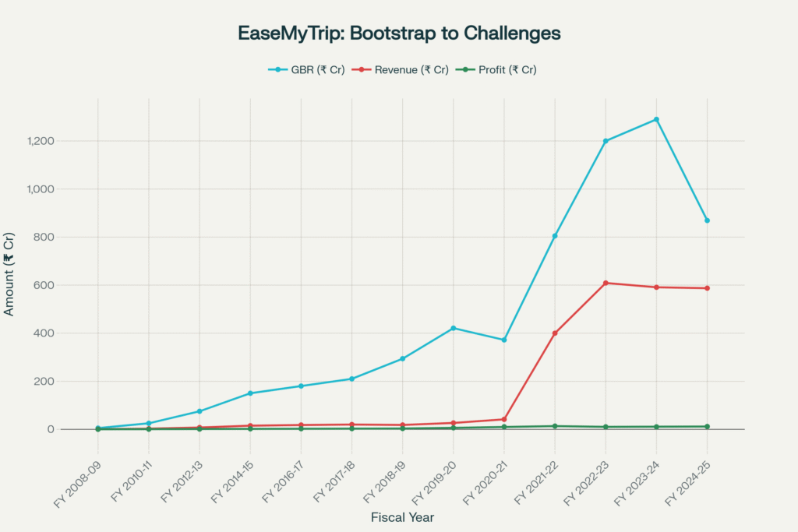Click the GBR data point at FY 2024-25
The width and height of the screenshot is (798, 532).
pyautogui.click(x=707, y=220)
